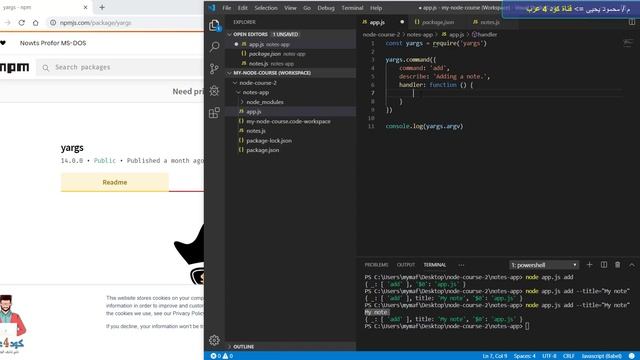Open the Debug menu
The height and width of the screenshot is (360, 640).
point(326,8)
